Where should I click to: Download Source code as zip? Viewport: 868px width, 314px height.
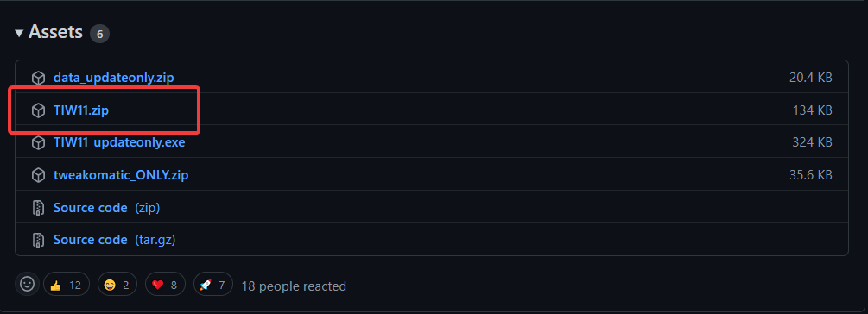click(x=106, y=208)
